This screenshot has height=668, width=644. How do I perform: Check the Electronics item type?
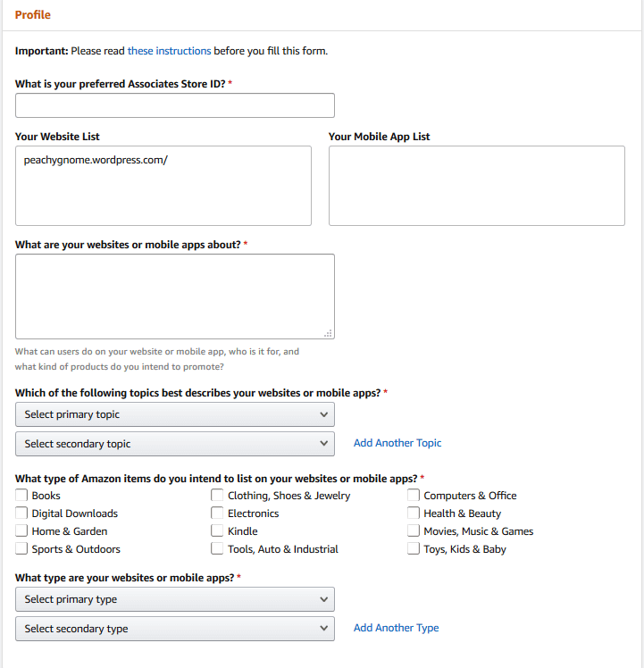point(217,514)
